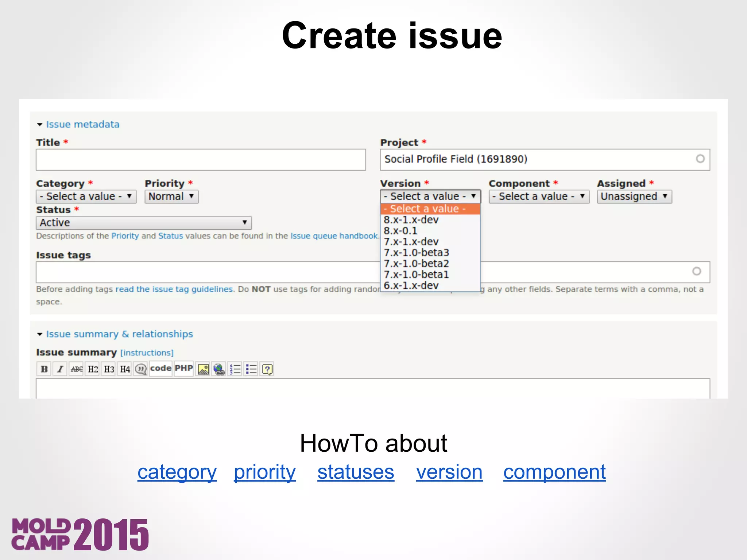Open the Priority link in the description
Image resolution: width=747 pixels, height=560 pixels.
tap(125, 236)
